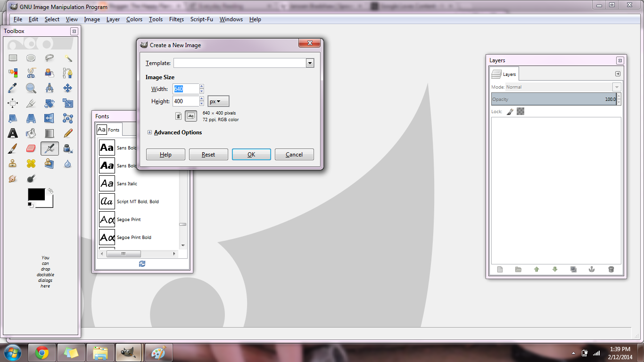Select the Perspective tool
Image resolution: width=644 pixels, height=362 pixels.
(x=31, y=118)
